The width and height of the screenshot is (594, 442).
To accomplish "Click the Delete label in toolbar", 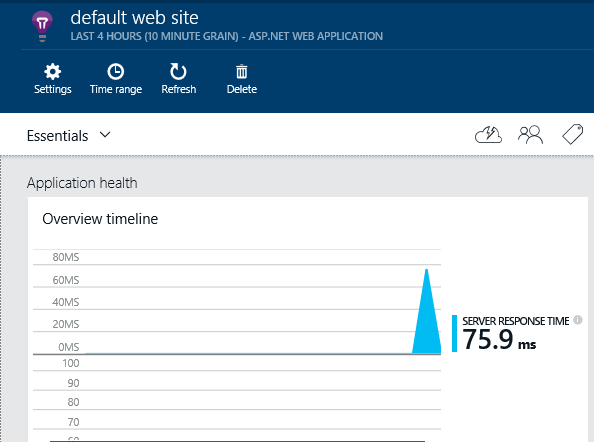I will point(242,89).
